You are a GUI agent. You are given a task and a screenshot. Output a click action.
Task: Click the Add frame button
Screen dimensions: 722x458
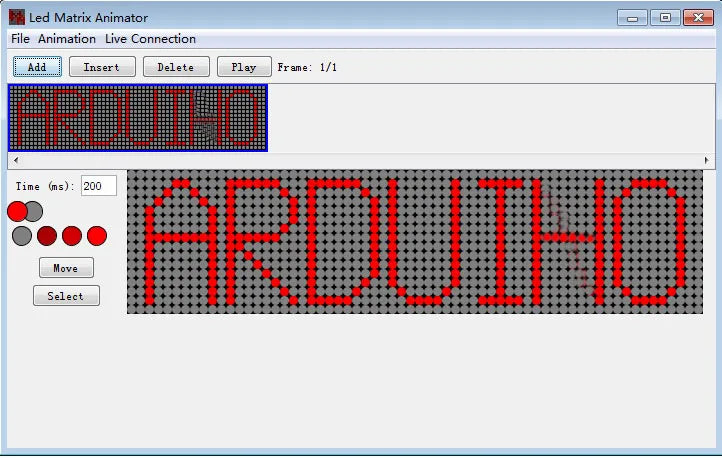37,67
